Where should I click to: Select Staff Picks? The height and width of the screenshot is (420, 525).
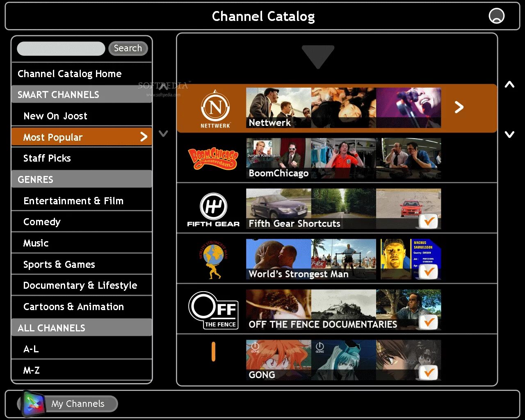click(82, 158)
